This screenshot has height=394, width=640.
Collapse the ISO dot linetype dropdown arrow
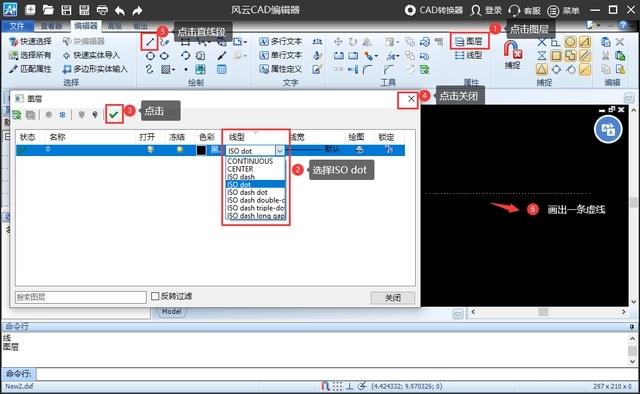280,151
